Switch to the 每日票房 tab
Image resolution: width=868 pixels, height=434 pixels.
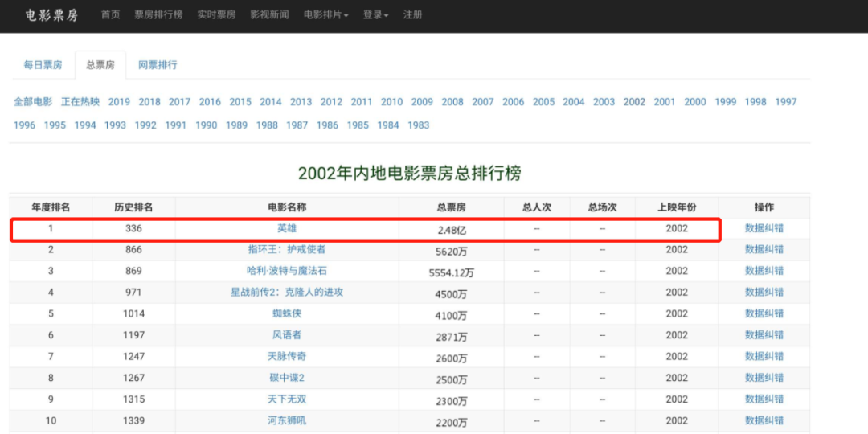(43, 65)
